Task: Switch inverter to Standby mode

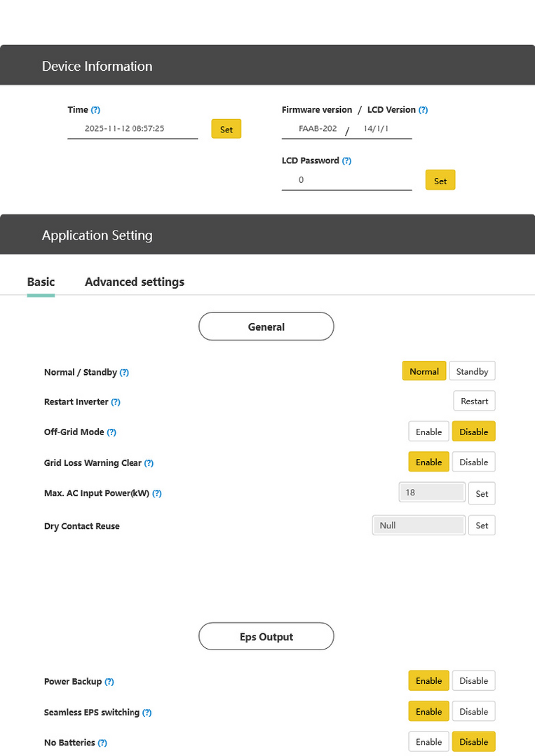Action: pyautogui.click(x=472, y=371)
